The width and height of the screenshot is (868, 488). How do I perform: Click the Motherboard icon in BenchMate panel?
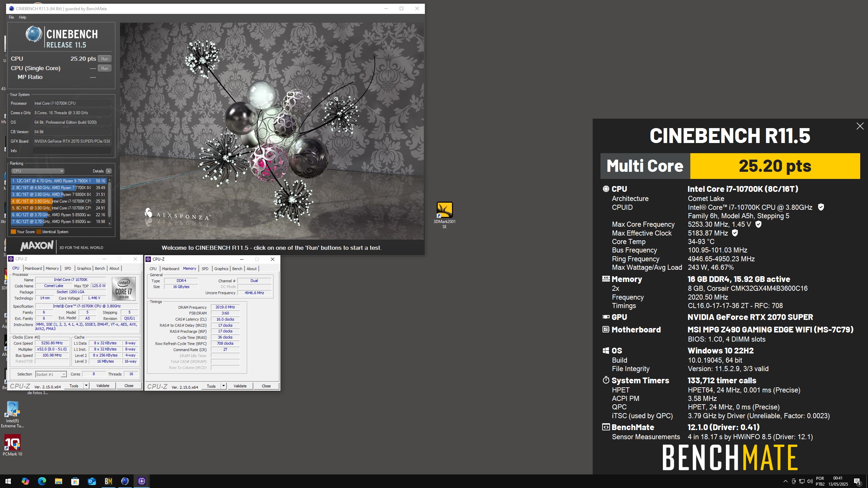point(606,329)
